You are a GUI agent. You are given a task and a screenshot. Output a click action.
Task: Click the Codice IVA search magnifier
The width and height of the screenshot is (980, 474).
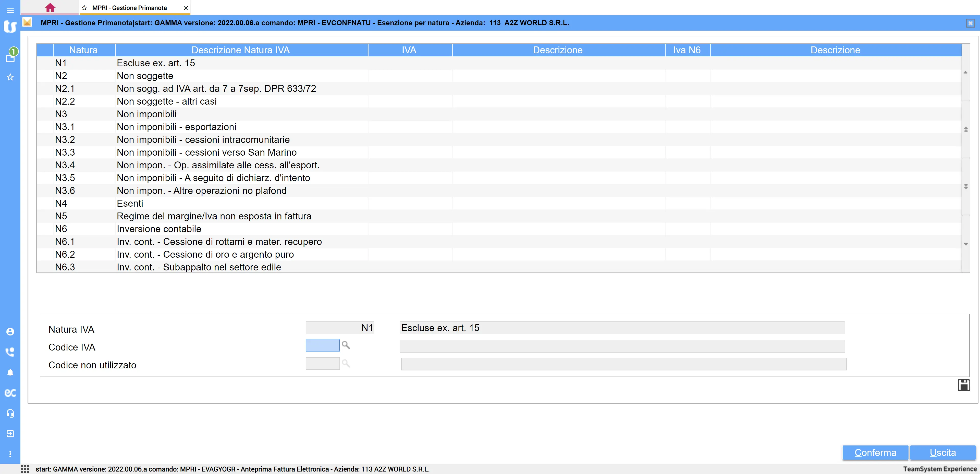click(x=346, y=345)
